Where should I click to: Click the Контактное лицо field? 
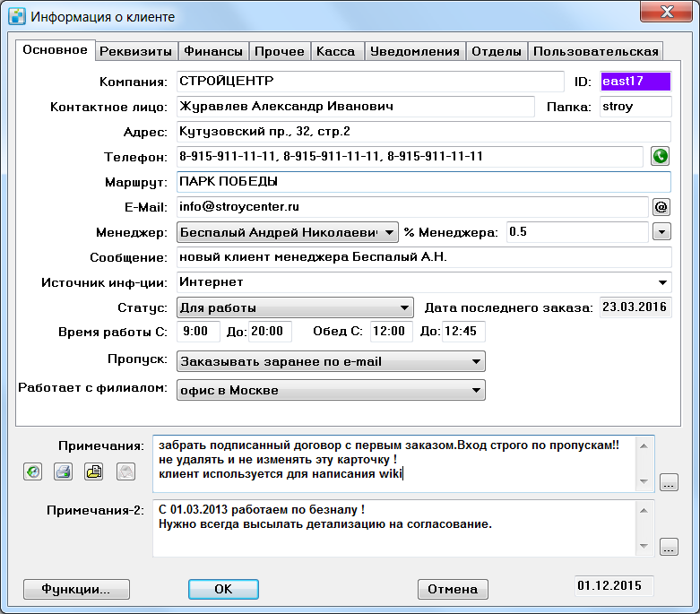point(355,107)
